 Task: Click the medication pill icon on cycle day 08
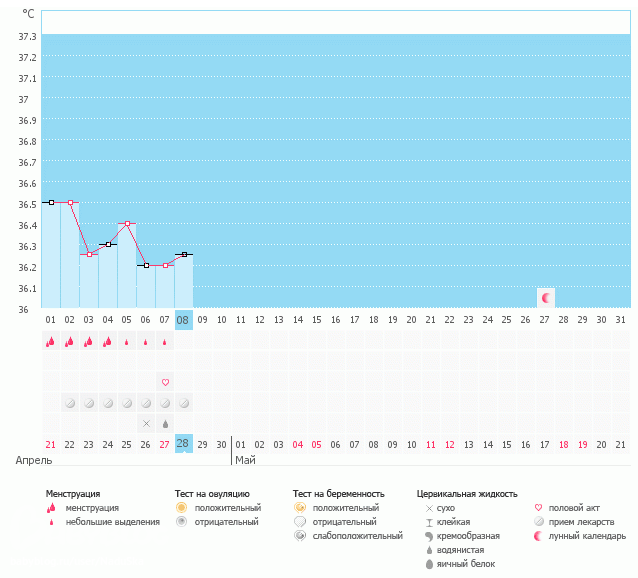click(184, 402)
